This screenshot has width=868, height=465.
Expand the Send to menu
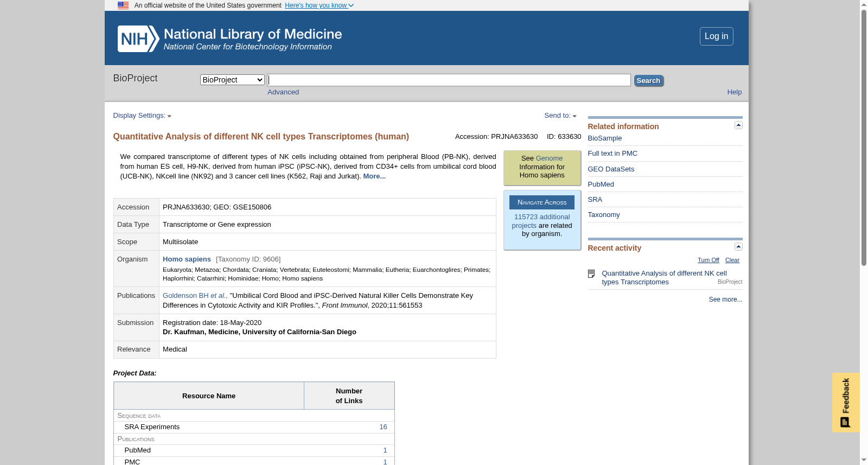(x=560, y=116)
